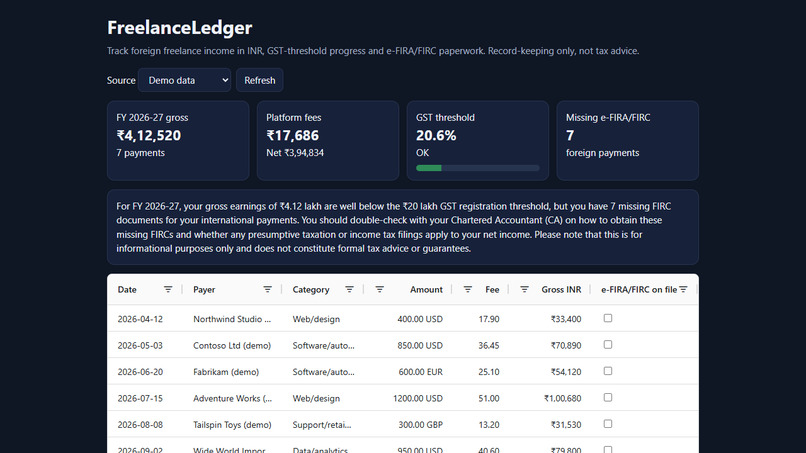
Task: Sort by the Payer column header
Action: [x=204, y=289]
